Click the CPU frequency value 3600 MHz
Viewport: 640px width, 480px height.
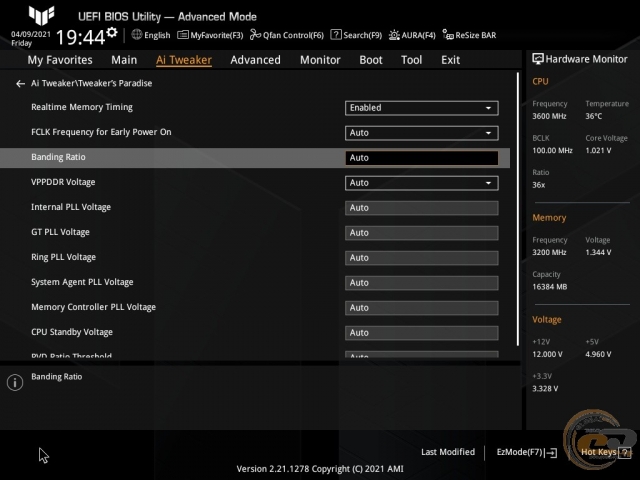tap(549, 116)
